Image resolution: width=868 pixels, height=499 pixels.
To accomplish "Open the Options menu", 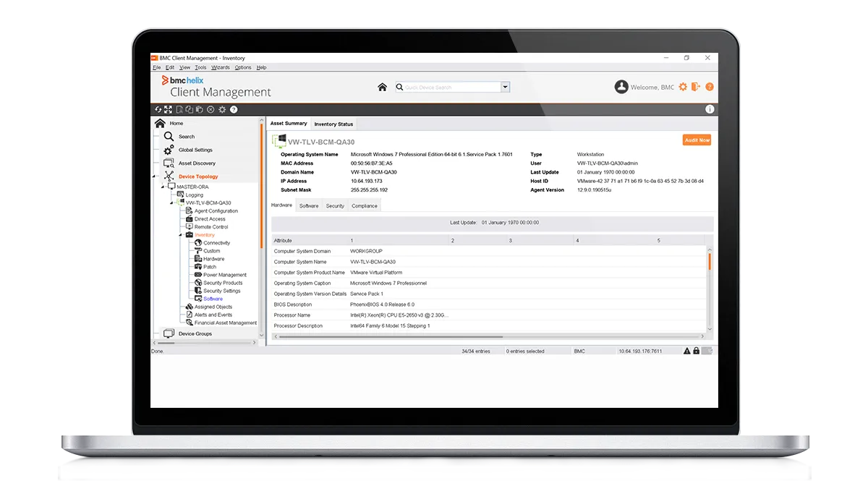I will (x=243, y=67).
